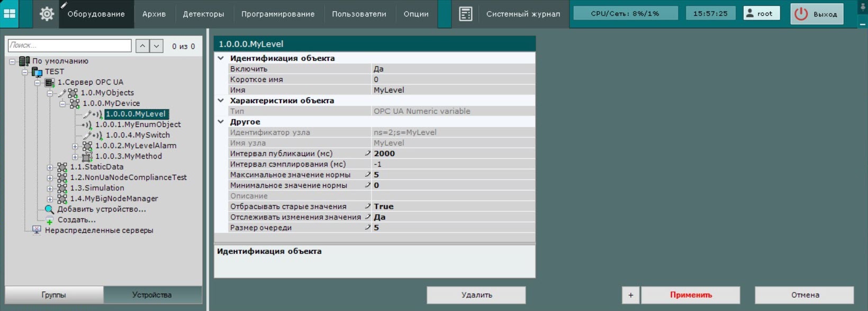The width and height of the screenshot is (868, 311).
Task: Collapse the Идентификация объекта section
Action: (x=221, y=58)
